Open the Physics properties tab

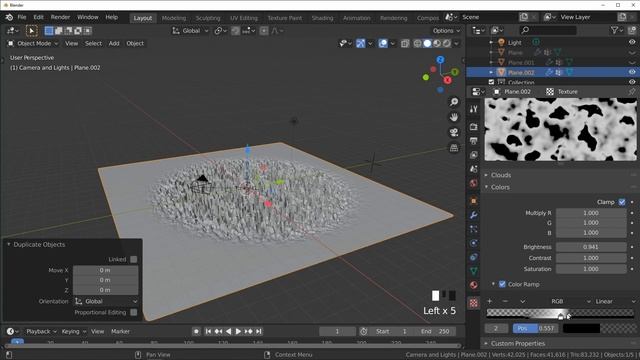[x=473, y=243]
